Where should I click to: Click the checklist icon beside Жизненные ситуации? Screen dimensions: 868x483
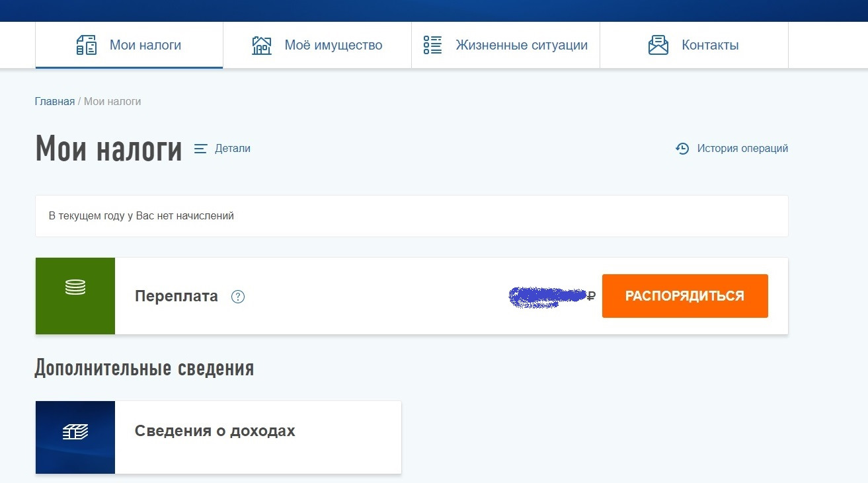coord(433,45)
